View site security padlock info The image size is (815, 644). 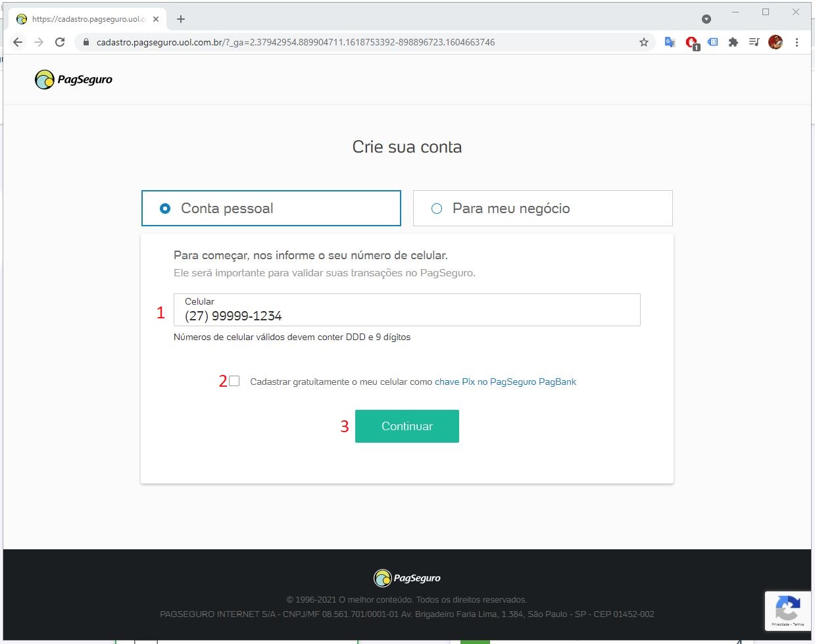86,42
